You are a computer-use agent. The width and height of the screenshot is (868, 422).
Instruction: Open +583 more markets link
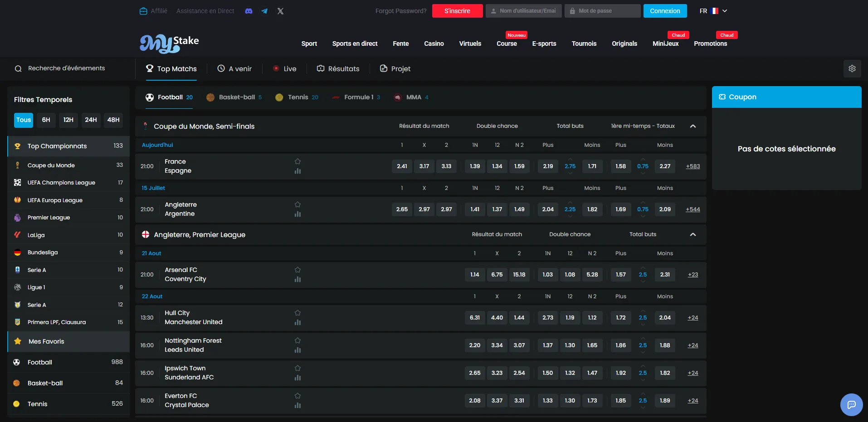pos(692,166)
